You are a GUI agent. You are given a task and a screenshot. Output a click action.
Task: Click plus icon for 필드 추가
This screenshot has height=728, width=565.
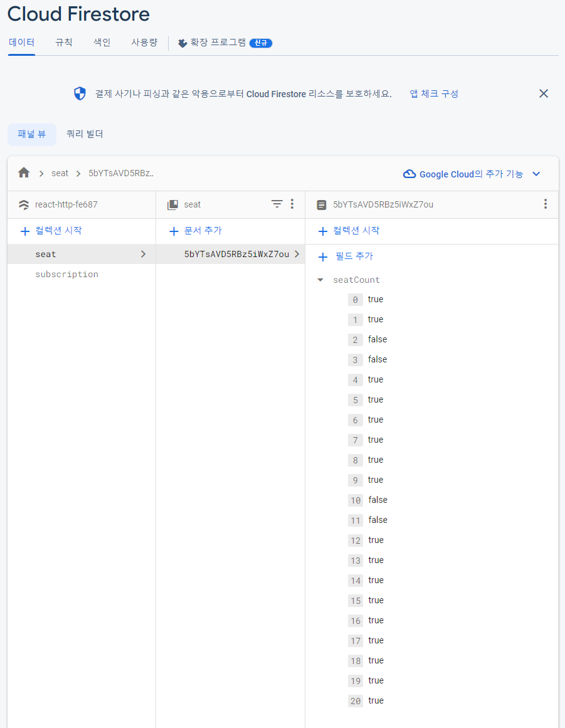[323, 256]
